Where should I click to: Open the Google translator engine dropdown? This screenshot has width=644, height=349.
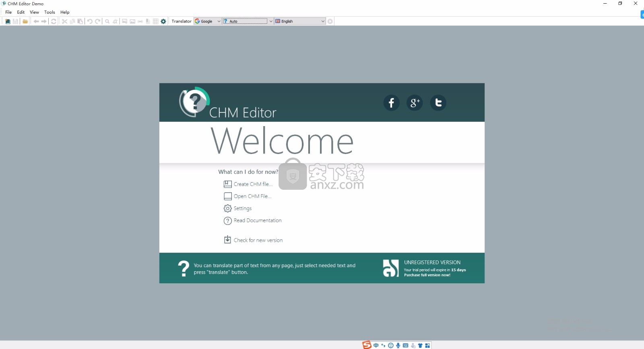208,21
